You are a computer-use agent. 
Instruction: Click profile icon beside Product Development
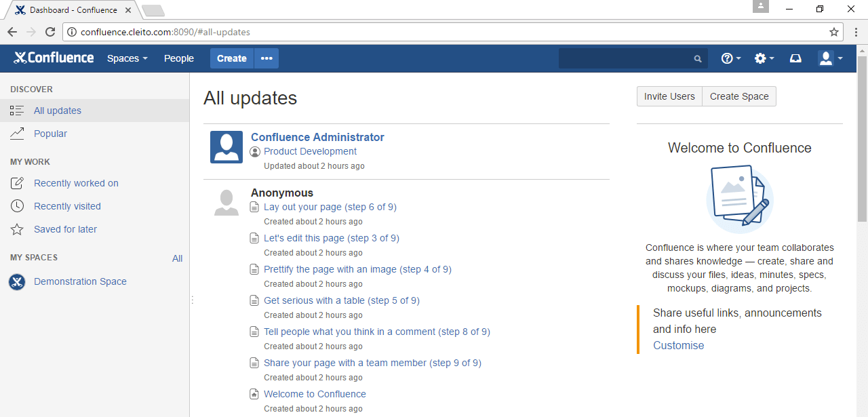[x=255, y=152]
